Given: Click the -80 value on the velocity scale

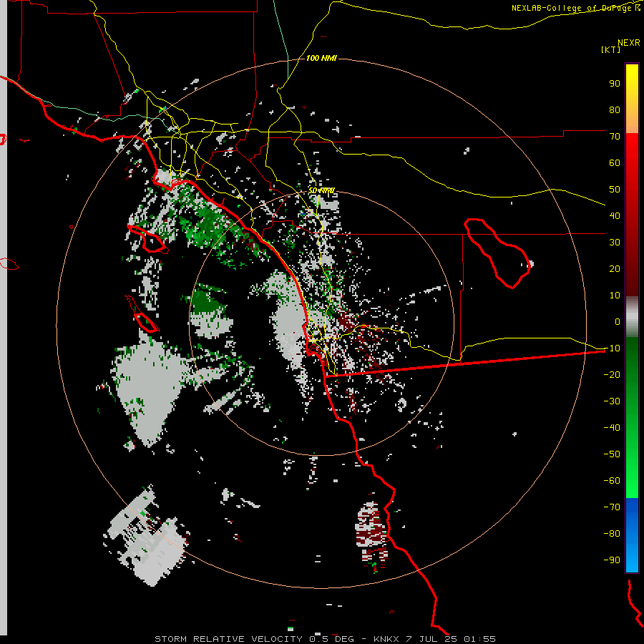Looking at the screenshot, I should click(612, 534).
